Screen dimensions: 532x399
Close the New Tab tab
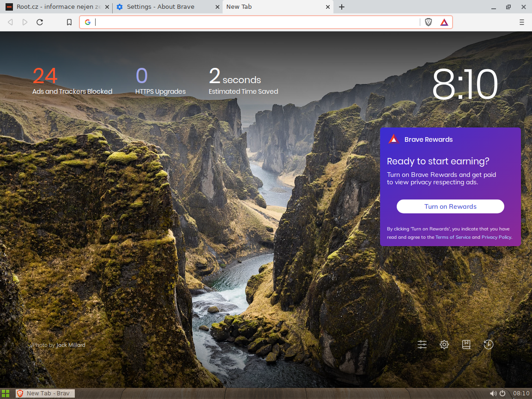328,7
